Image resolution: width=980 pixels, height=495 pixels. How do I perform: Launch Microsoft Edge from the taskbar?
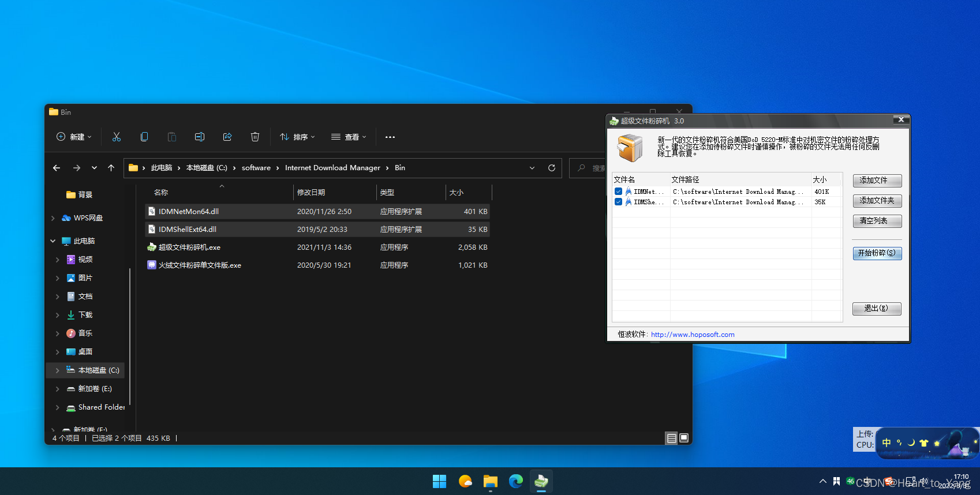coord(516,481)
